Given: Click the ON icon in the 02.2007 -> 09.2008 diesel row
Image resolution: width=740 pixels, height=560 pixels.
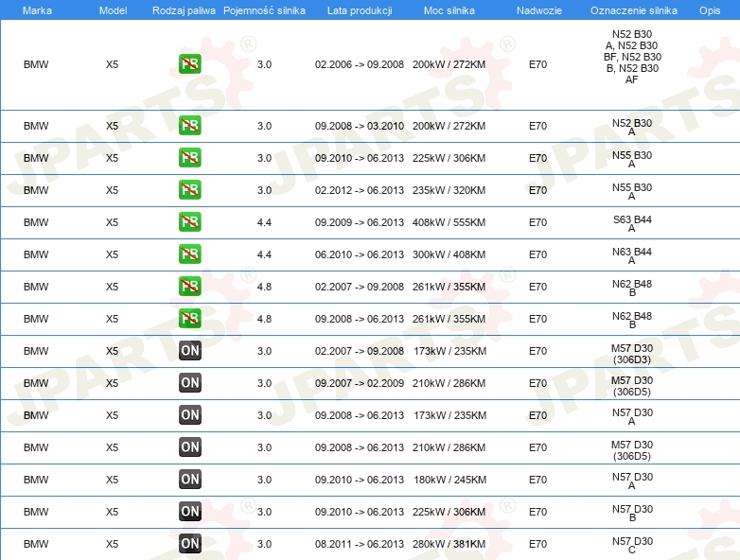Looking at the screenshot, I should pyautogui.click(x=190, y=351).
